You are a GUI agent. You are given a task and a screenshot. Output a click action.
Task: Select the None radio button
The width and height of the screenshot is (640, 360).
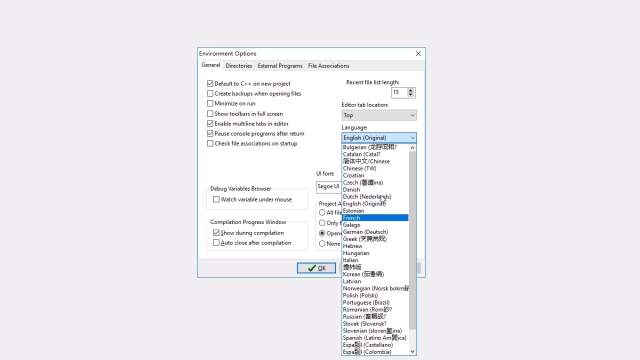click(322, 244)
